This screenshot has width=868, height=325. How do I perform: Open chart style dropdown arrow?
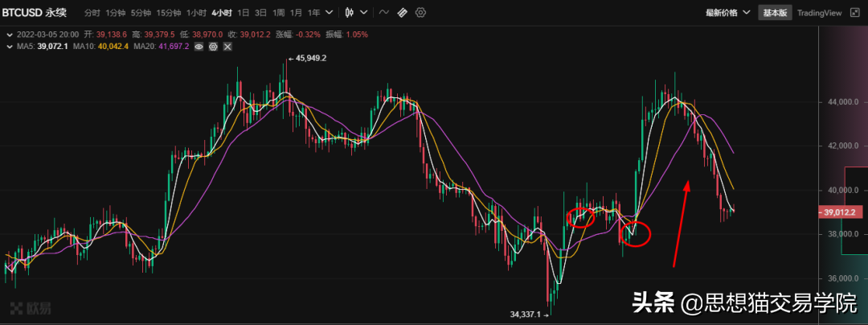coord(362,13)
